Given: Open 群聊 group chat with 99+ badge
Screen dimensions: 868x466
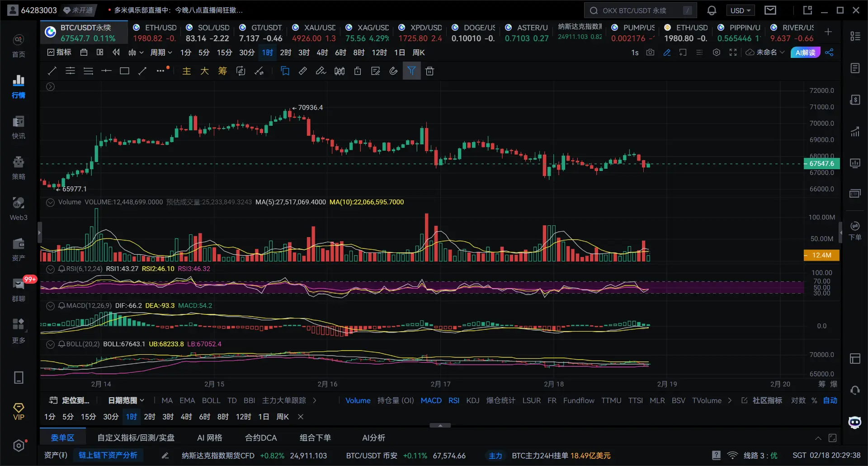Looking at the screenshot, I should coord(19,290).
